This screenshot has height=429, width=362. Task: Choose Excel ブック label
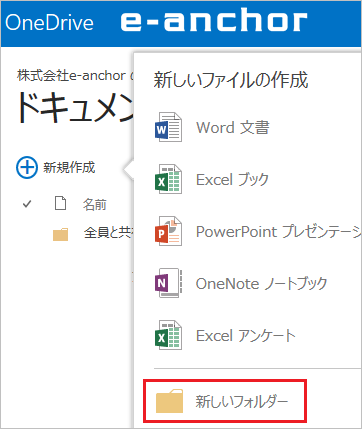(x=232, y=179)
